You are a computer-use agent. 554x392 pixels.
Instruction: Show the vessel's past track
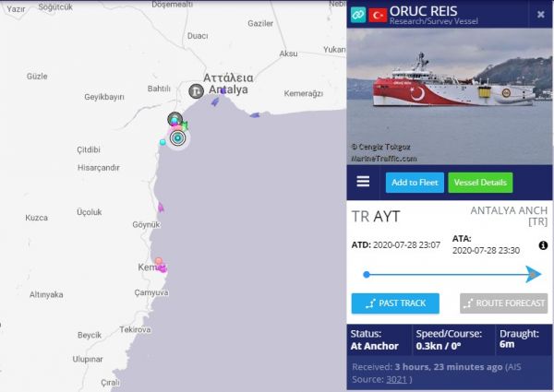pos(395,303)
